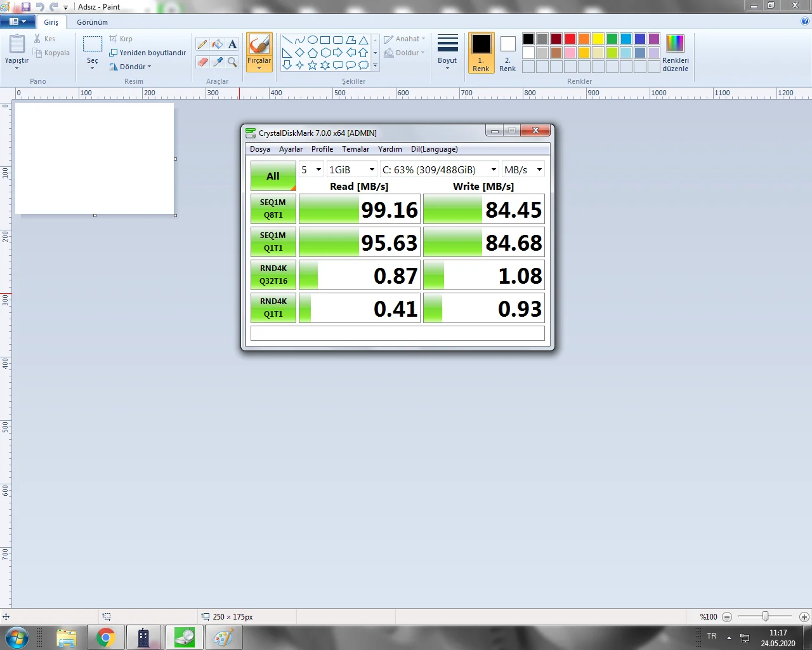Zoom out with the minus button
The width and height of the screenshot is (812, 650).
tap(727, 616)
